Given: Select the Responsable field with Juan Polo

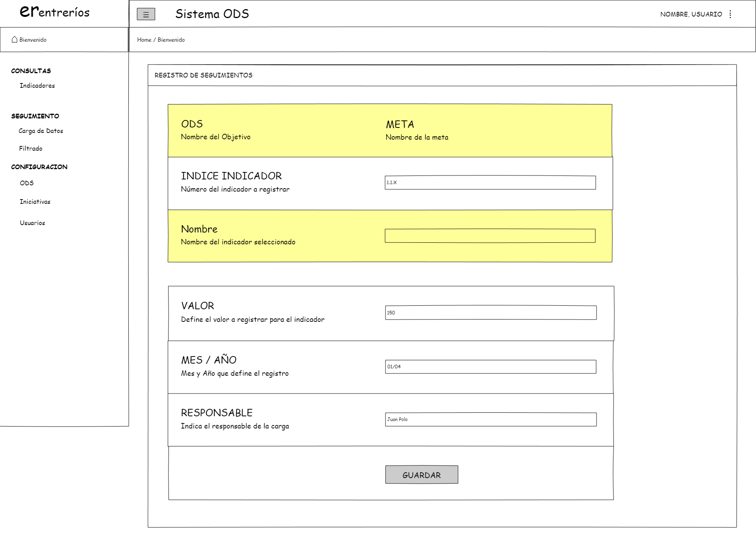Looking at the screenshot, I should (491, 419).
